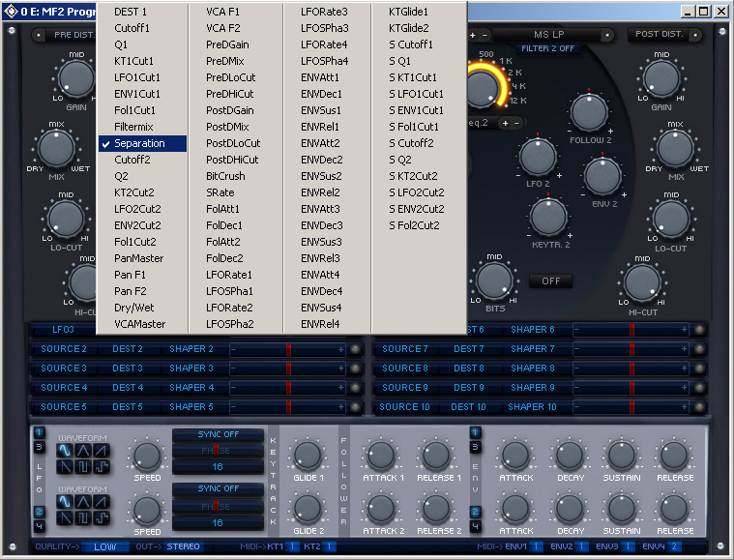Select square waveform for LFO 1

[83, 466]
